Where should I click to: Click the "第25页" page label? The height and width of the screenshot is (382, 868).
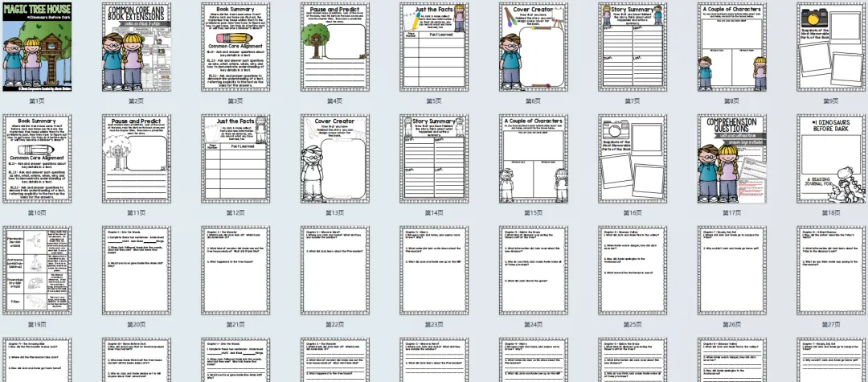click(x=633, y=324)
